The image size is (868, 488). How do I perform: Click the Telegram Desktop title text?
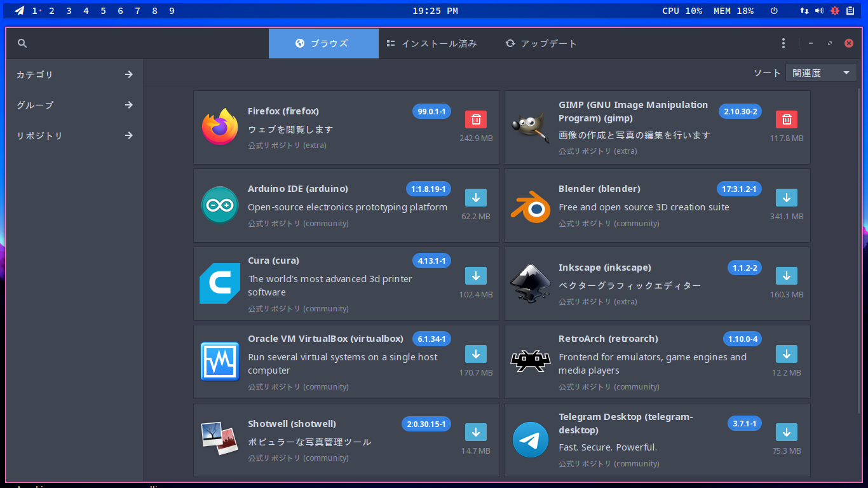point(626,423)
